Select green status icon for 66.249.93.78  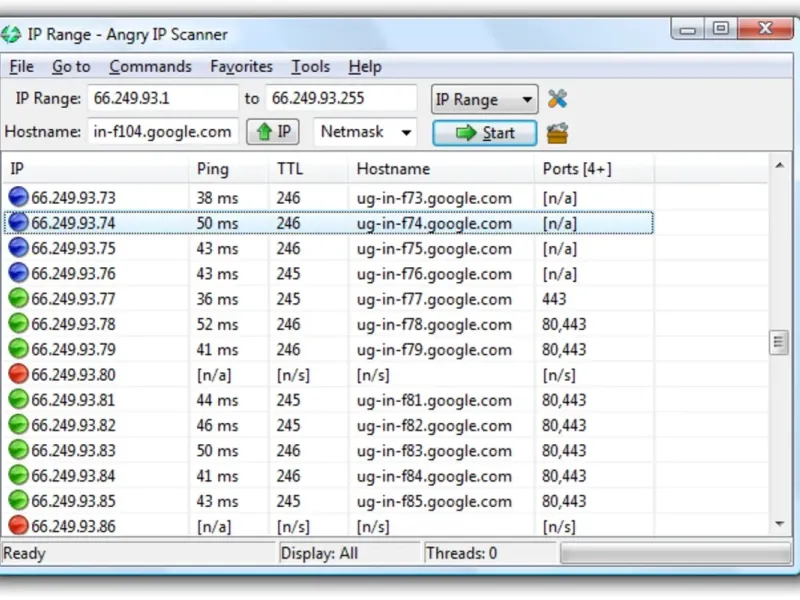[18, 323]
